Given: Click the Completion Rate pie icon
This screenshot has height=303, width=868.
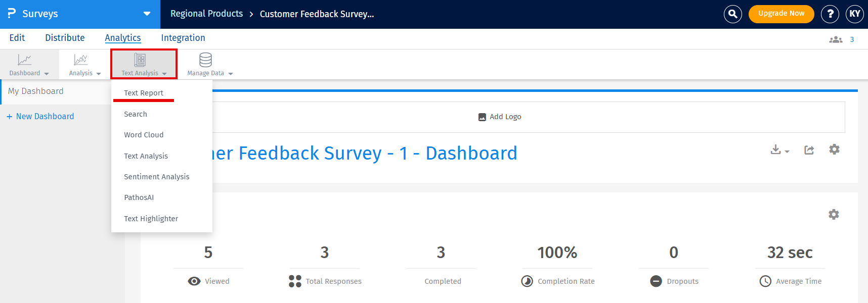Looking at the screenshot, I should (527, 281).
